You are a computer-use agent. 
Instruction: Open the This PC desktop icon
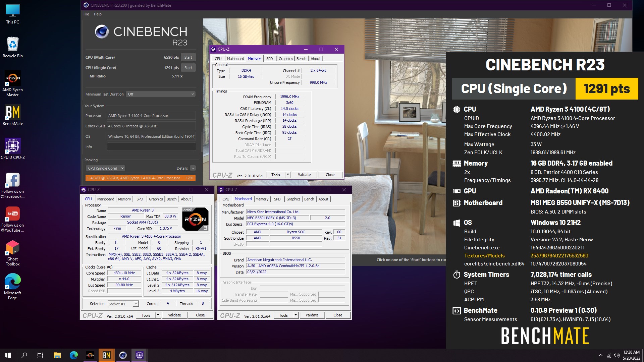tap(13, 14)
